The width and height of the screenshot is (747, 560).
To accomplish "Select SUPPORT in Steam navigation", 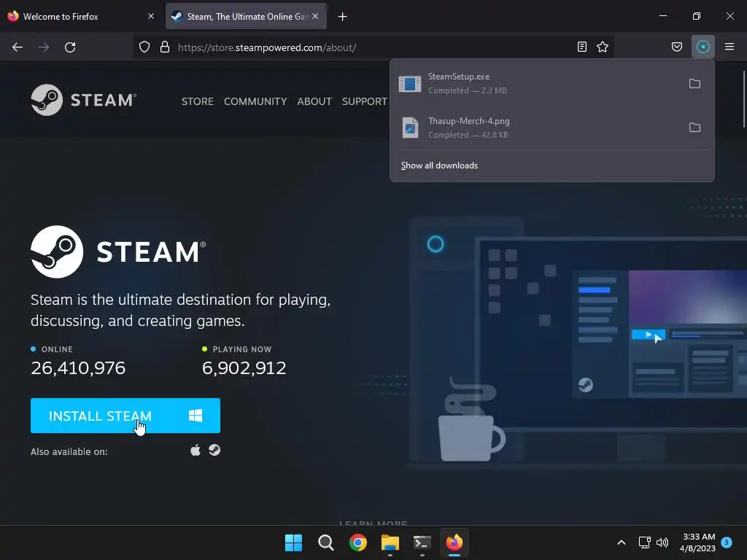I will coord(365,101).
